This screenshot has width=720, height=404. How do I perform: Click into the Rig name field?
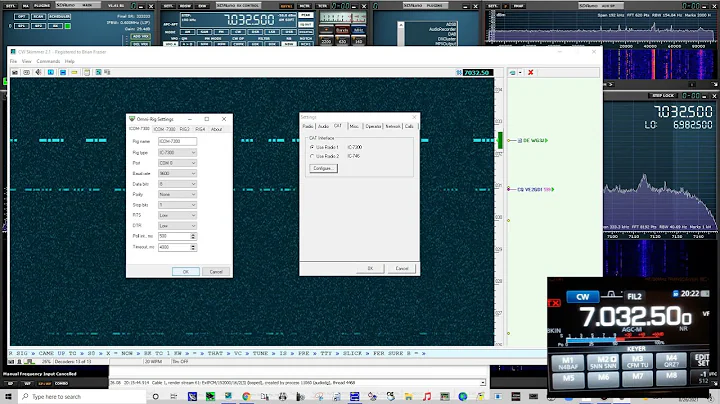[177, 141]
